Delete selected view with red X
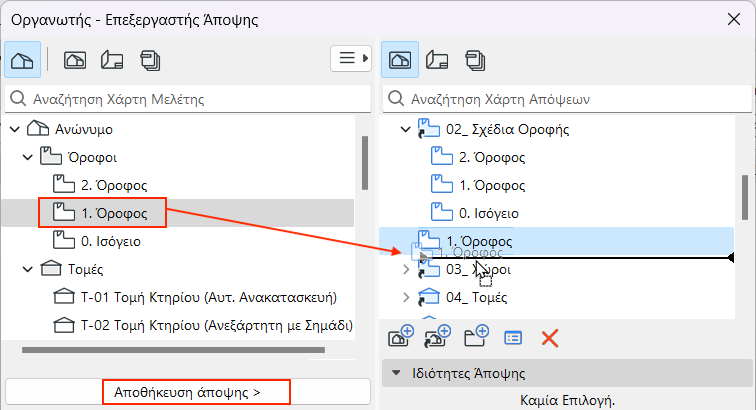756x410 pixels. (550, 338)
